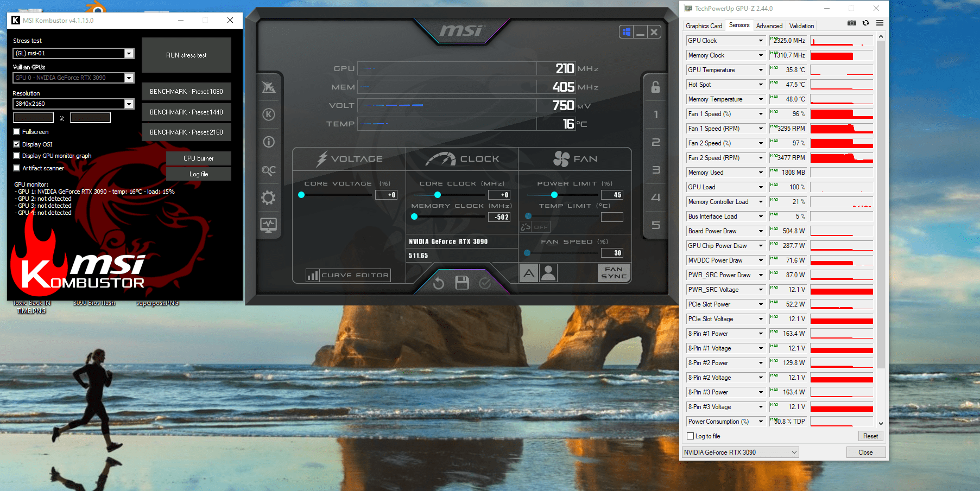Toggle the power/temp link OFF switch in Afterburner
This screenshot has width=980, height=491.
535,227
